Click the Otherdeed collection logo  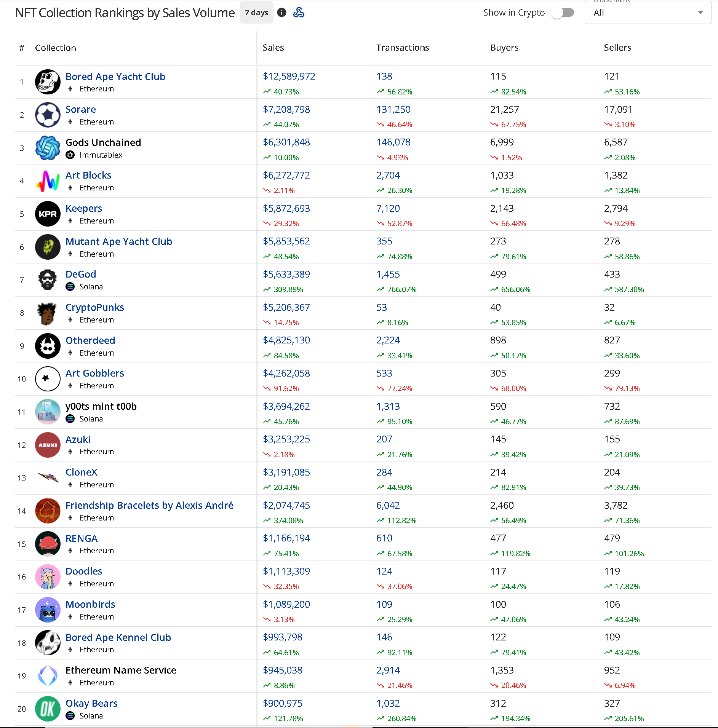pos(48,346)
